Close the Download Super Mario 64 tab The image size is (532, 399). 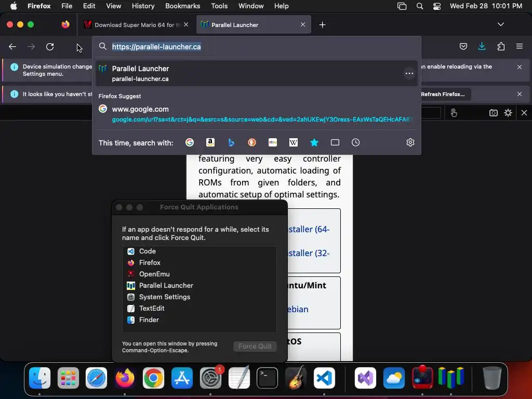pyautogui.click(x=186, y=24)
